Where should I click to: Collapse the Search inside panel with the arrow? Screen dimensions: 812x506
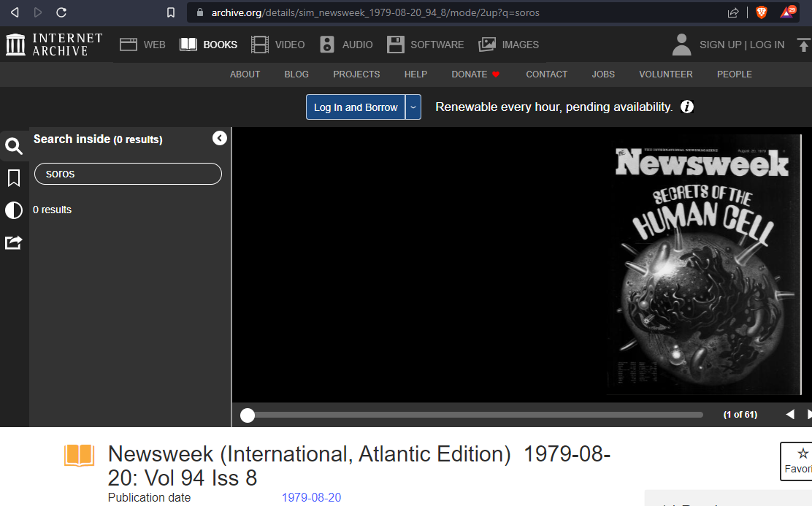point(220,138)
